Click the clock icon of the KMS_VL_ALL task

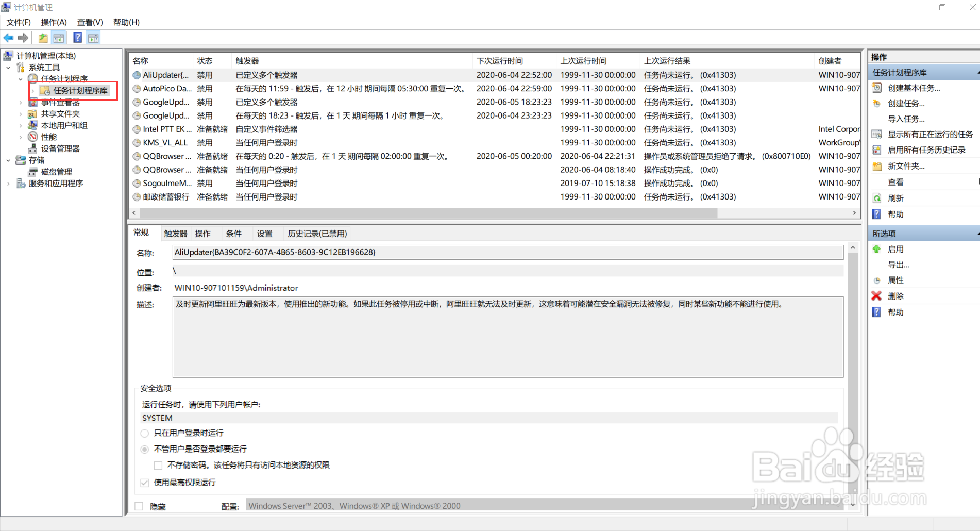(x=137, y=143)
